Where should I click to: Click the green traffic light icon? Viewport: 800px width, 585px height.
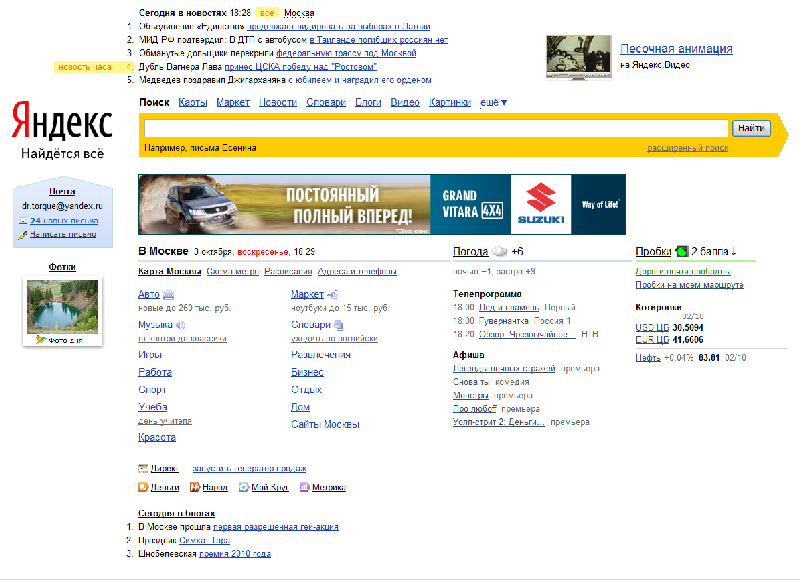(681, 251)
